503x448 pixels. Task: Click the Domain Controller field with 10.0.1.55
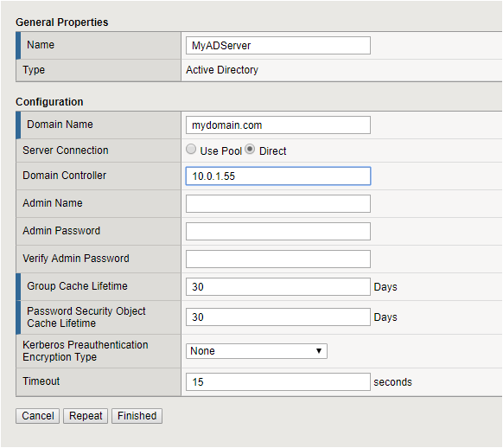click(278, 176)
